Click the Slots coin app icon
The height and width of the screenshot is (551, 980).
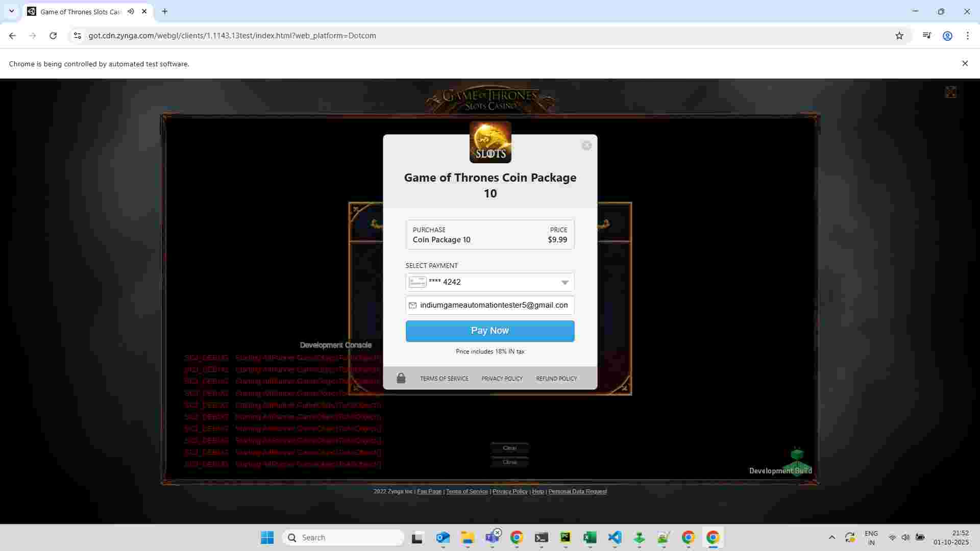pos(490,142)
